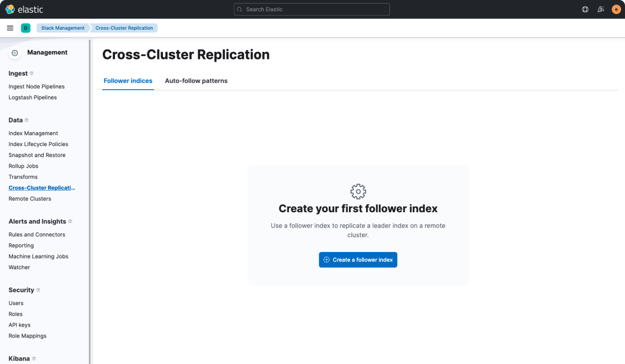Click the green D deployment badge
The width and height of the screenshot is (625, 364).
(x=26, y=28)
